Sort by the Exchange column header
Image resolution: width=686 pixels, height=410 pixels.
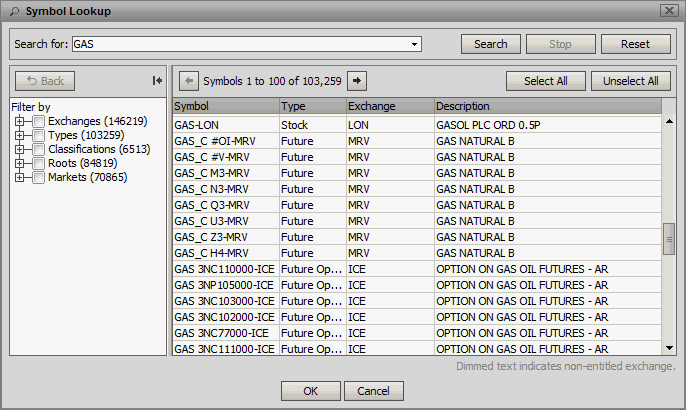pyautogui.click(x=388, y=106)
